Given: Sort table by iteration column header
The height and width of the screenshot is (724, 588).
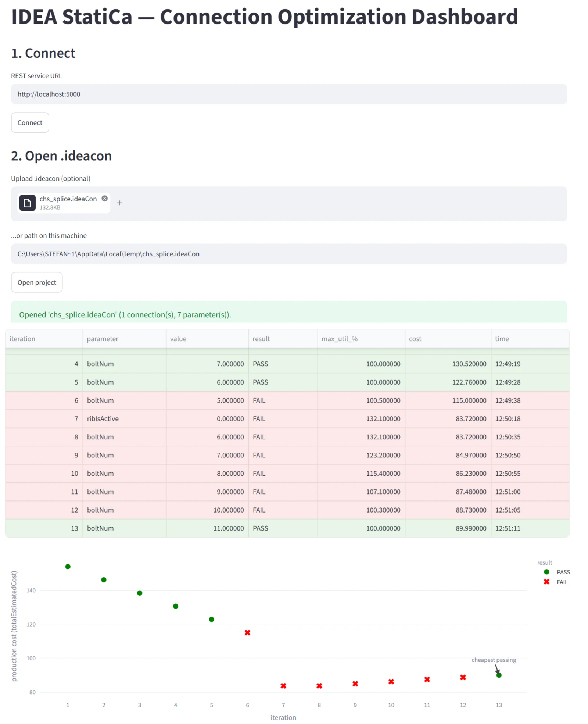Looking at the screenshot, I should click(x=44, y=339).
